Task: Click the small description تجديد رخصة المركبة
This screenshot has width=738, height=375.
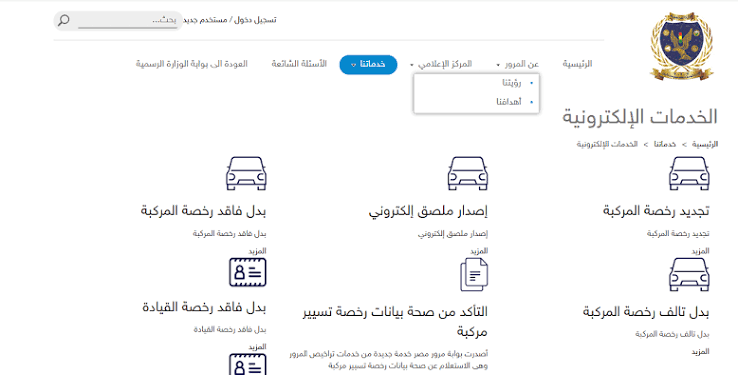Action: (678, 234)
